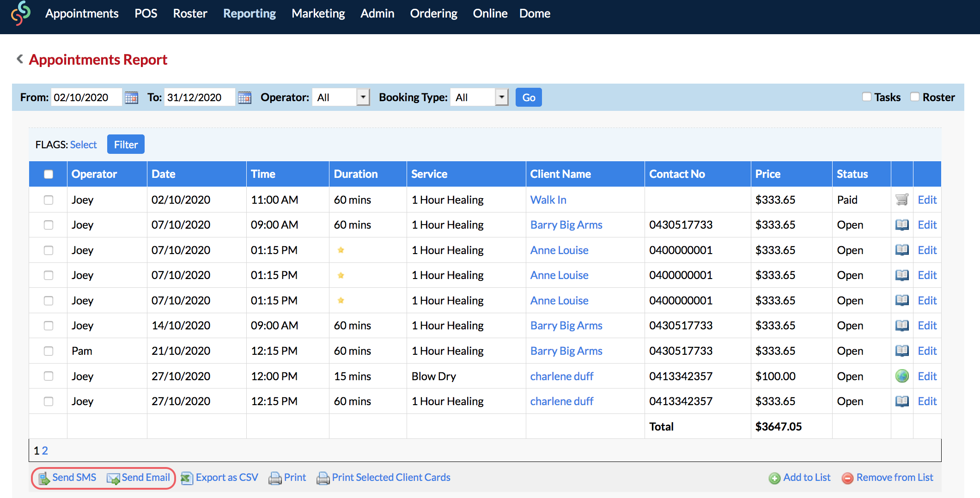Click the Print icon at the bottom
Image resolution: width=980 pixels, height=498 pixels.
276,478
